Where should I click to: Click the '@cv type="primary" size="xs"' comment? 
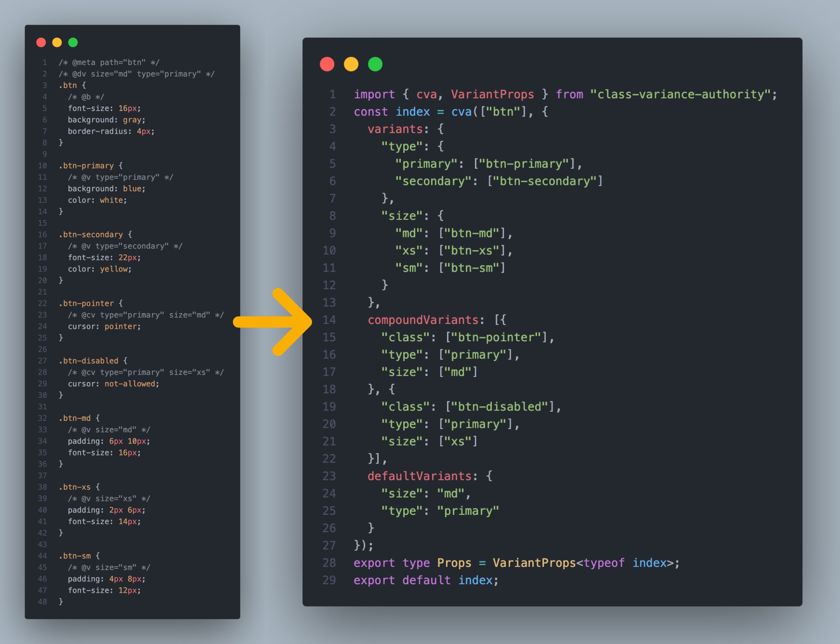(x=146, y=372)
